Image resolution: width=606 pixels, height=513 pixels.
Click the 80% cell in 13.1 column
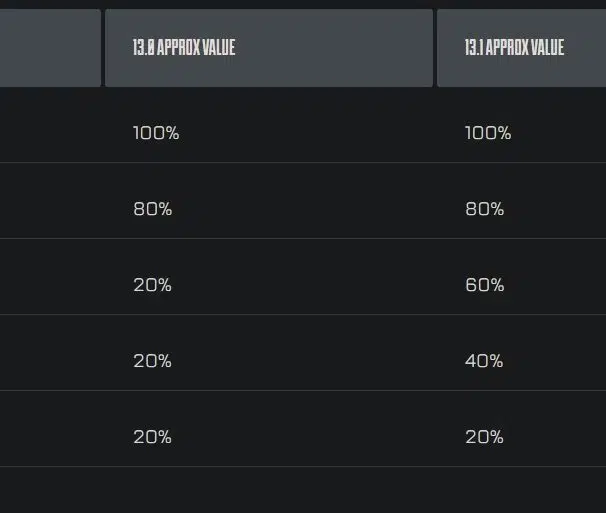click(485, 209)
